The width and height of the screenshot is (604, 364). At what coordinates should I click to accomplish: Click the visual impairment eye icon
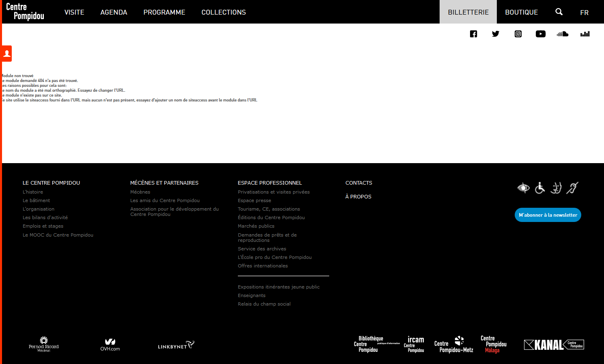pyautogui.click(x=523, y=188)
